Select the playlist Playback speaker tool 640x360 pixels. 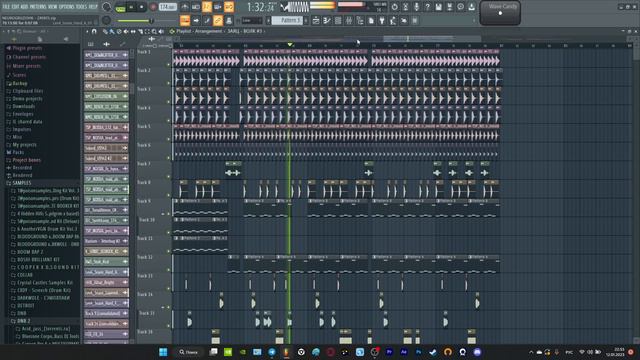tap(161, 31)
